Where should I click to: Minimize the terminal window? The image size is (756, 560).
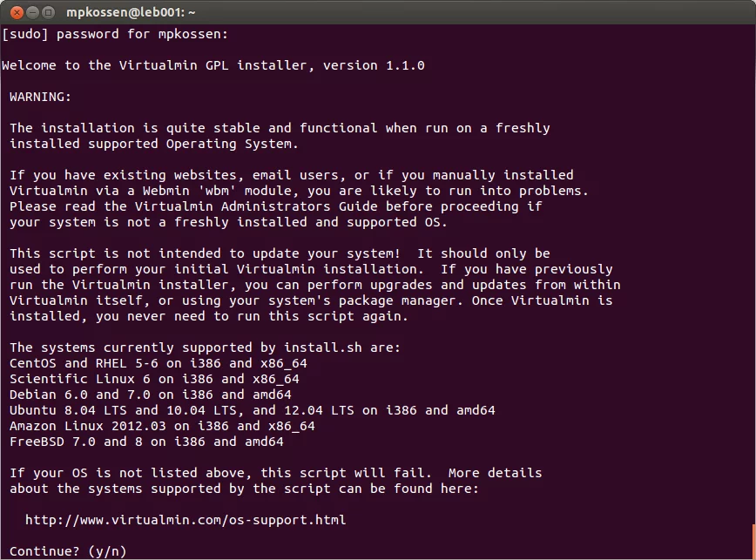[x=32, y=12]
